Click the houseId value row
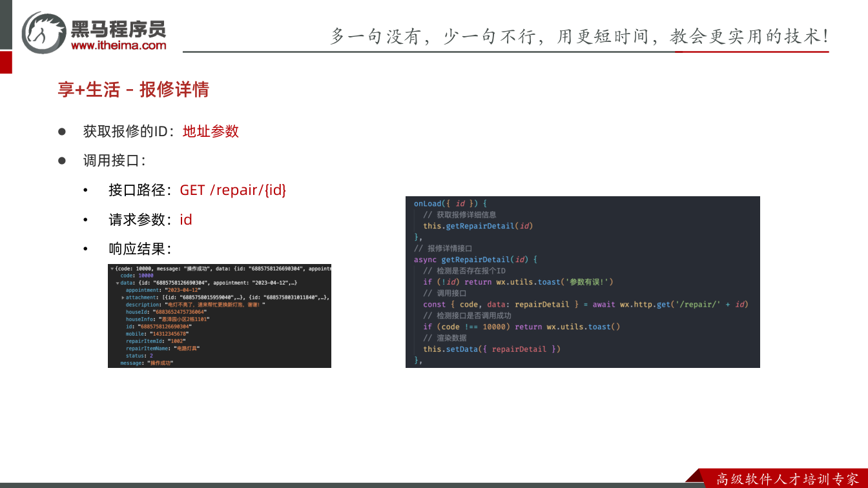Viewport: 868px width, 488px height. (x=165, y=312)
